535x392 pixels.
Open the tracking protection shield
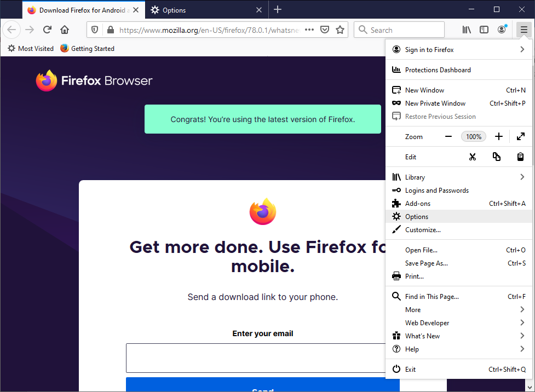[95, 30]
